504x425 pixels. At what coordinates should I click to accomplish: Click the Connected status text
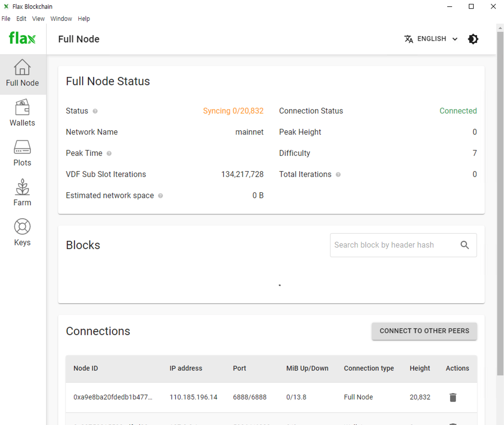coord(458,111)
